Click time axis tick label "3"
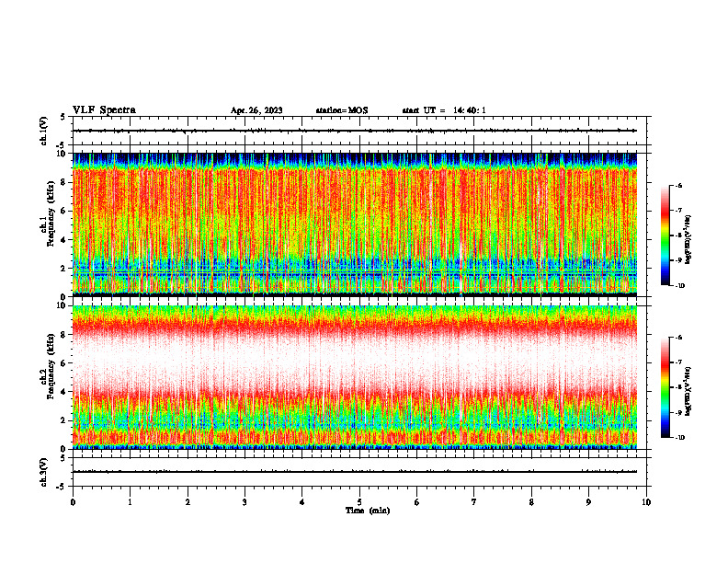The height and width of the screenshot is (563, 728). tap(245, 502)
